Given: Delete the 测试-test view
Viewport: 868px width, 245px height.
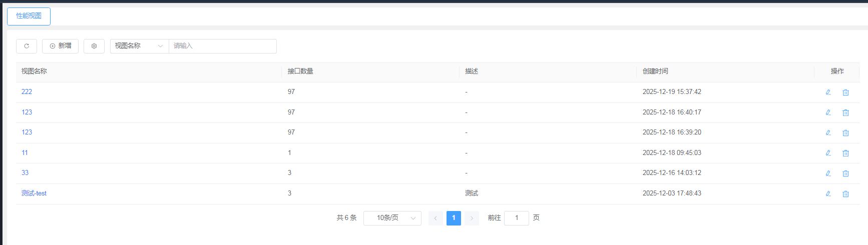Looking at the screenshot, I should pos(845,193).
